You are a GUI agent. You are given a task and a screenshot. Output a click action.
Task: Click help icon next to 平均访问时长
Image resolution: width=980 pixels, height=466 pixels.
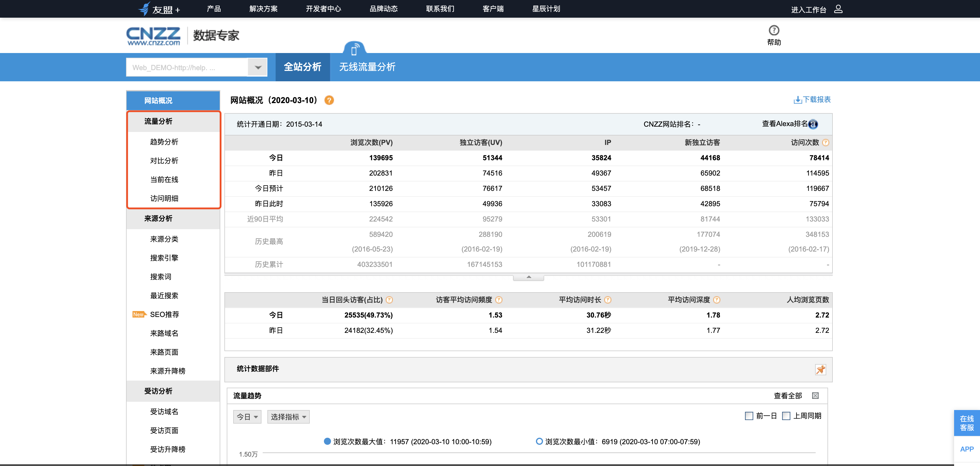pos(607,300)
